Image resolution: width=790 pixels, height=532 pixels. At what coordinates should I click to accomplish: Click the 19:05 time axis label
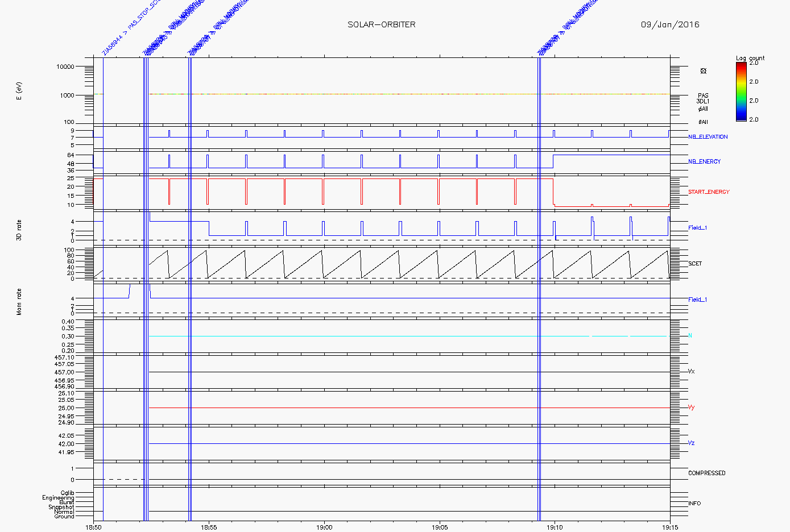(x=440, y=527)
